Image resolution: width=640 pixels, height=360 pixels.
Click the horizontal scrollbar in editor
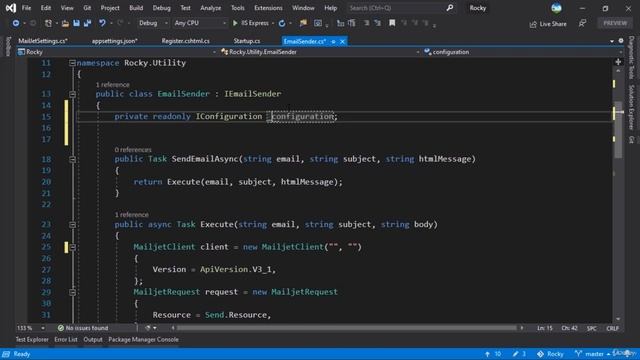click(x=347, y=328)
